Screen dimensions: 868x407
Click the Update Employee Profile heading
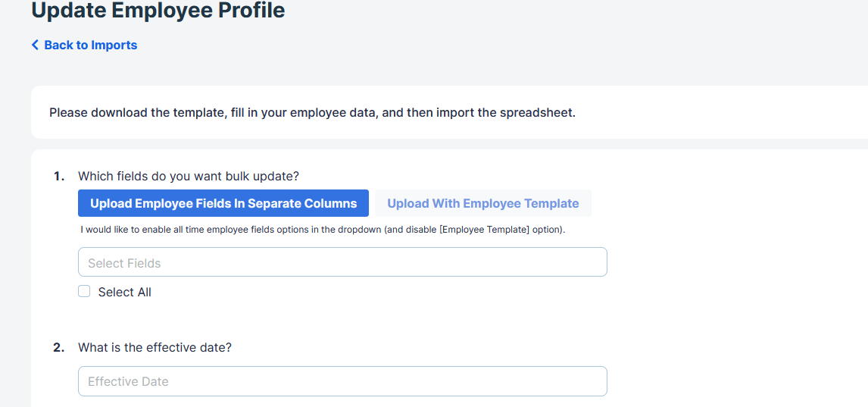coord(158,10)
